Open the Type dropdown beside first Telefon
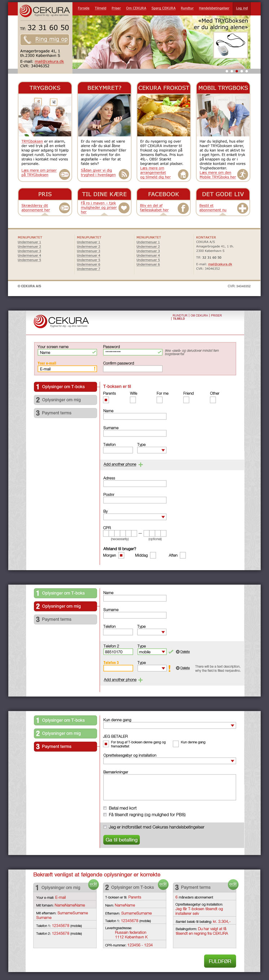 pos(152,450)
